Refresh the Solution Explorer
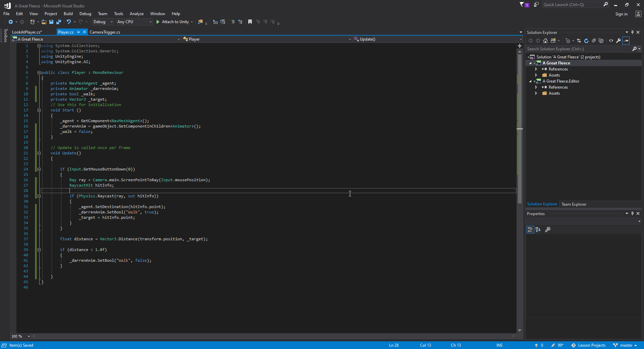 click(586, 41)
